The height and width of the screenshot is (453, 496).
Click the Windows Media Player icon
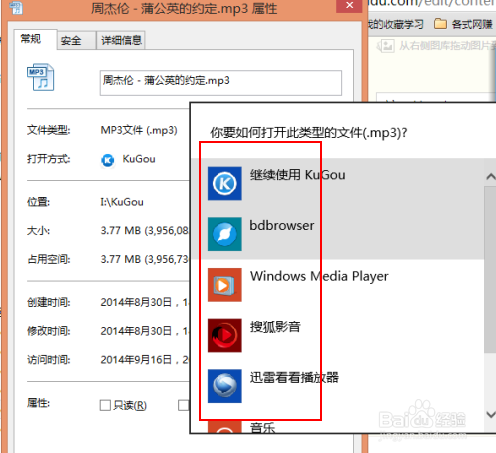click(225, 285)
